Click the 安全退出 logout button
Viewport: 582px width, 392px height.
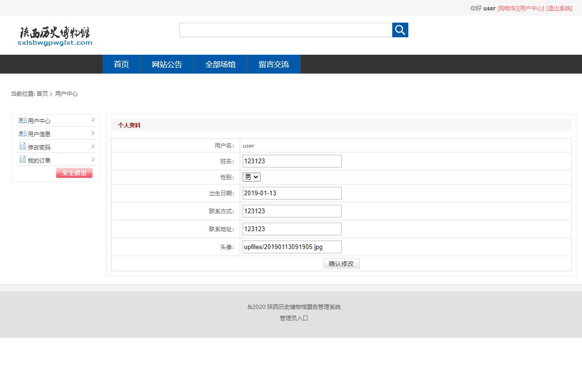pos(74,173)
